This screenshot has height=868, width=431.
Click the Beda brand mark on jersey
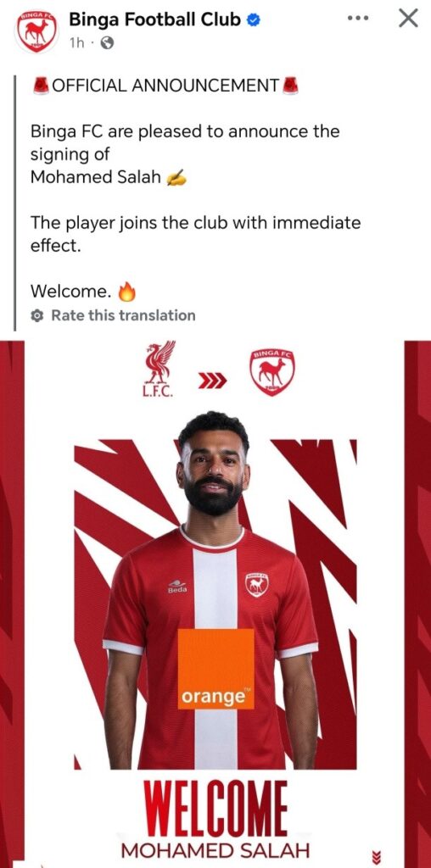point(177,587)
